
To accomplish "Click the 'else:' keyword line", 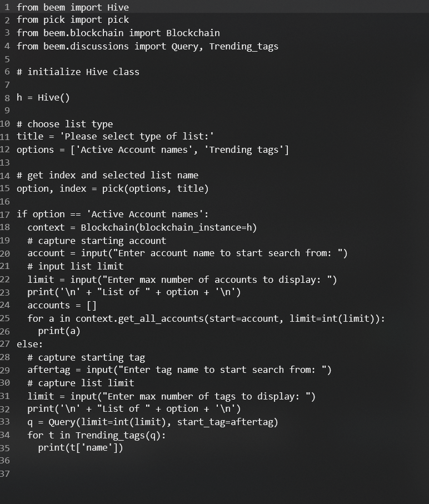I will tap(29, 345).
